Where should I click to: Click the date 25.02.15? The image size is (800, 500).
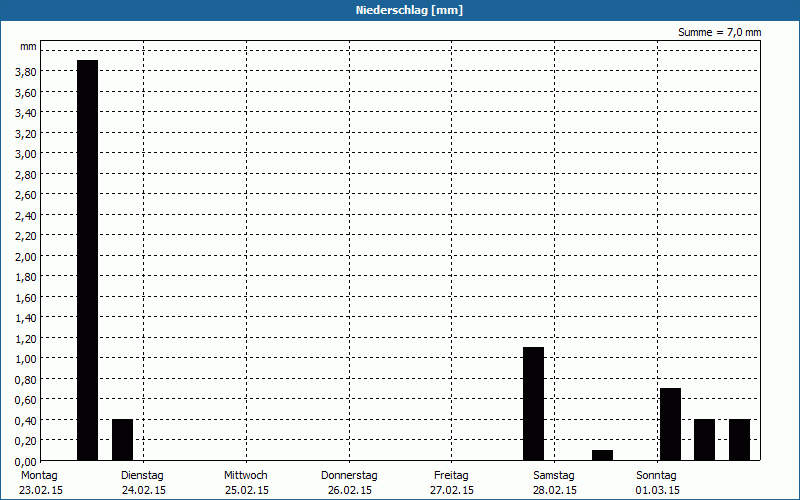click(x=247, y=491)
